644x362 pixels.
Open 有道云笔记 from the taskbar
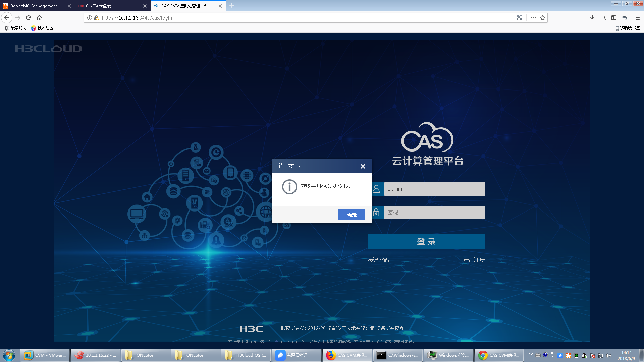(x=296, y=355)
